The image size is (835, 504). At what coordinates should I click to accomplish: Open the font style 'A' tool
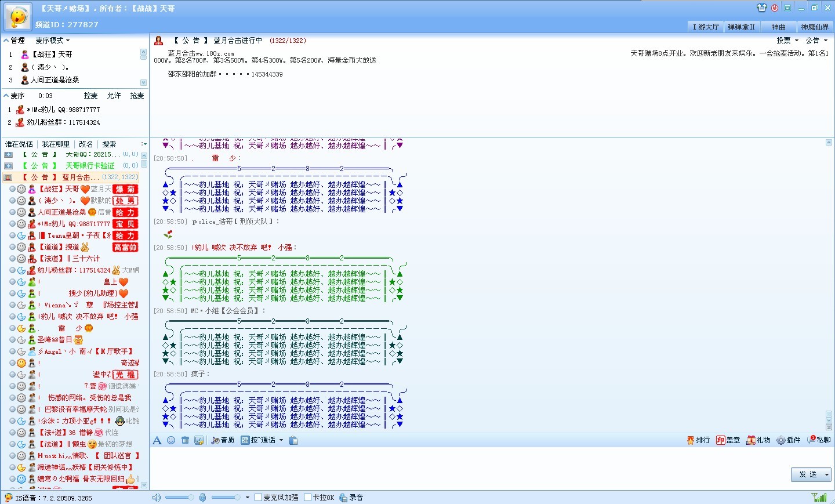(157, 441)
